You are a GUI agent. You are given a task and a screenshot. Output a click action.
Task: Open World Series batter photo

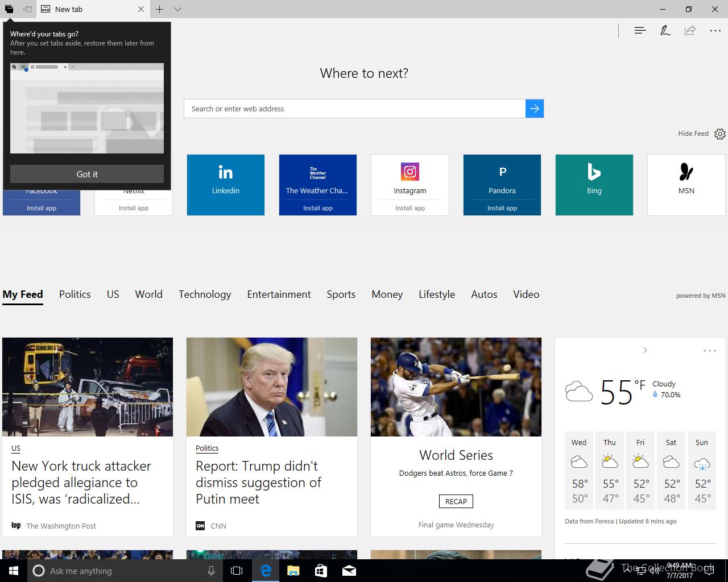click(456, 387)
